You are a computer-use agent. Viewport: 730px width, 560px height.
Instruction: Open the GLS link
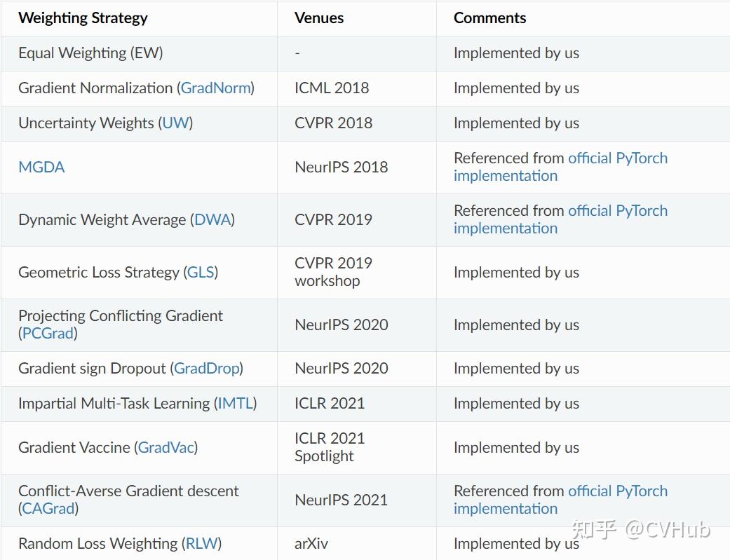[201, 273]
